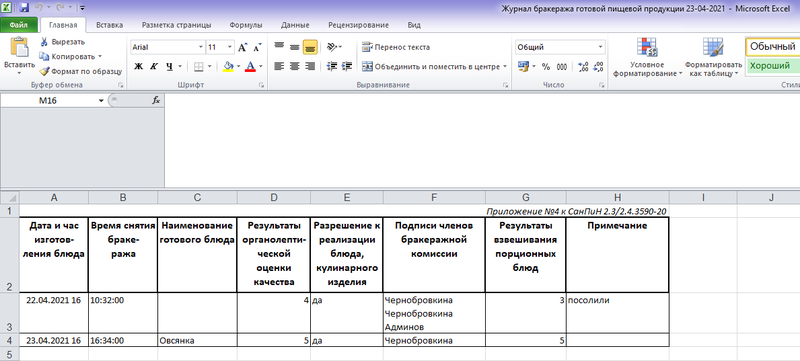
Task: Open the Общий number format dropdown
Action: click(x=601, y=47)
